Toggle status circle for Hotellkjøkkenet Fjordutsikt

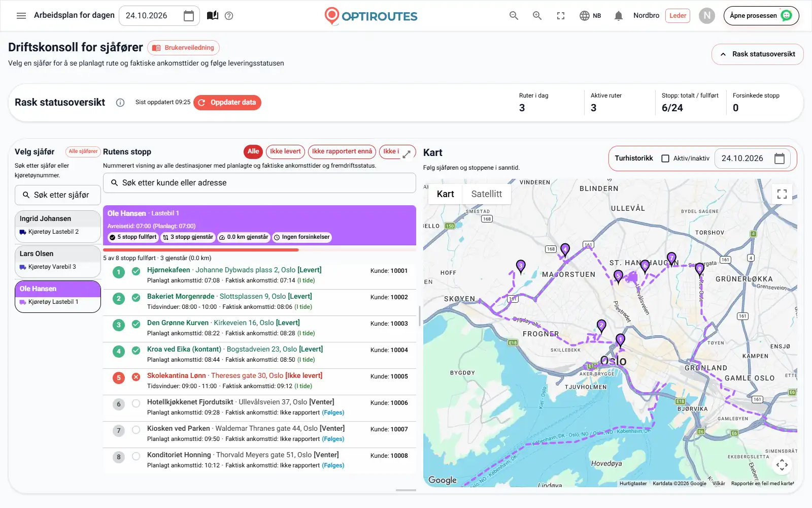pos(136,403)
